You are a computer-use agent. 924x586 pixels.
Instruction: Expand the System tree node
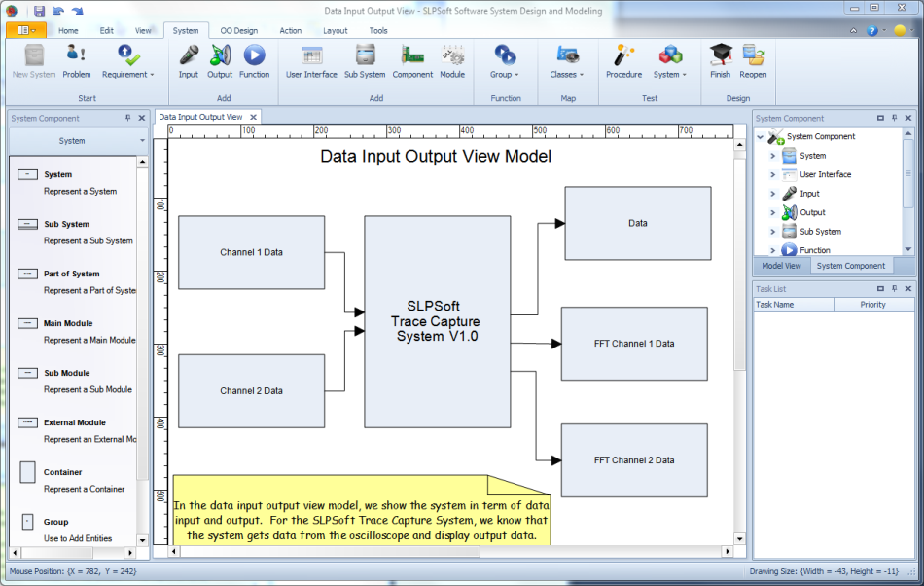[772, 156]
